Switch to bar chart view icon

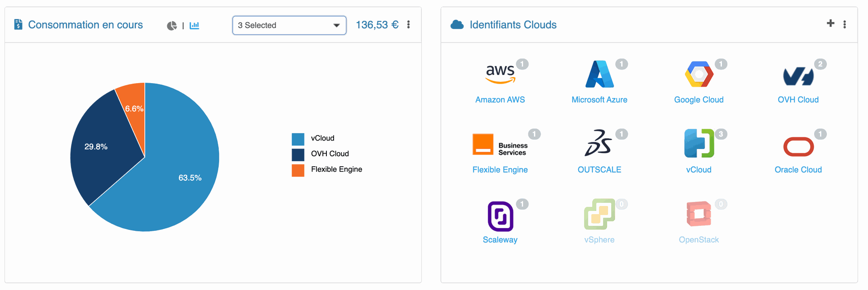click(194, 25)
